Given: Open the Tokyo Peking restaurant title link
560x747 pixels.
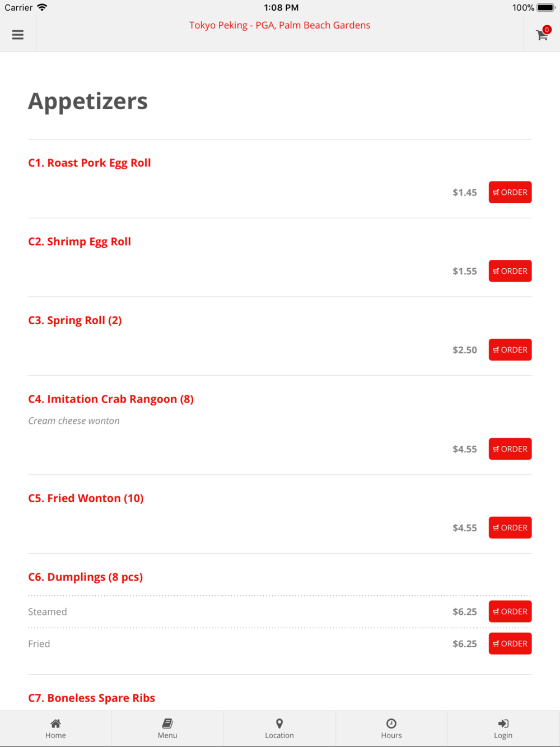Looking at the screenshot, I should 279,25.
